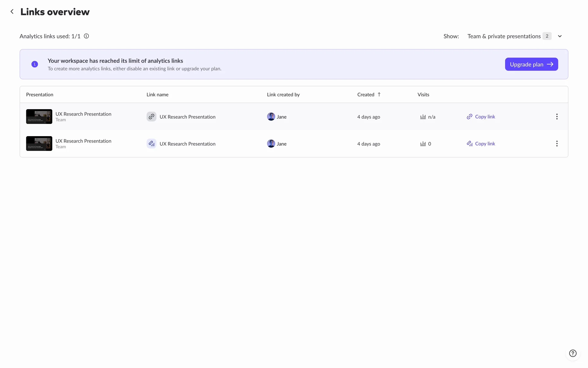The width and height of the screenshot is (588, 368).
Task: Toggle sort arrow on Created column
Action: tap(379, 94)
